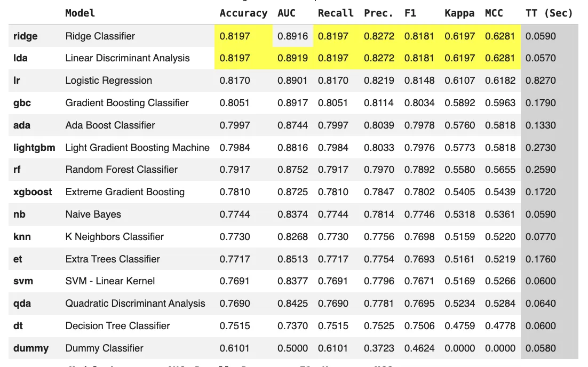Viewport: 588px width, 367px height.
Task: Select Dummy Classifier precision value 0.3723
Action: 379,348
